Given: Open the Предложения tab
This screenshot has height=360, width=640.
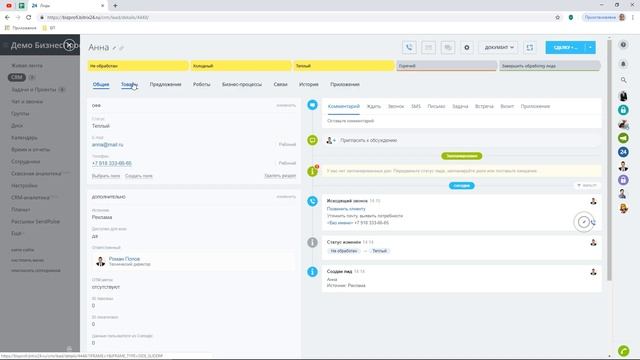Looking at the screenshot, I should click(165, 84).
